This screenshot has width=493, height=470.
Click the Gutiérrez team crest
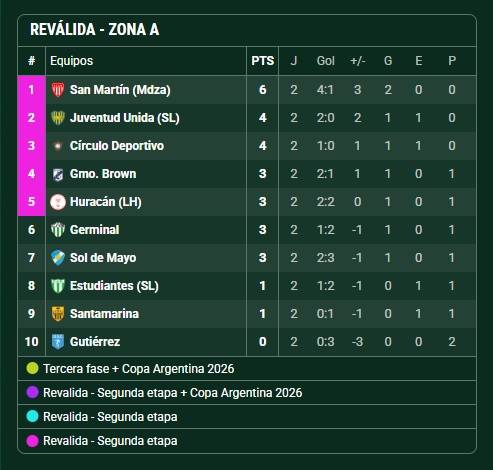click(58, 342)
